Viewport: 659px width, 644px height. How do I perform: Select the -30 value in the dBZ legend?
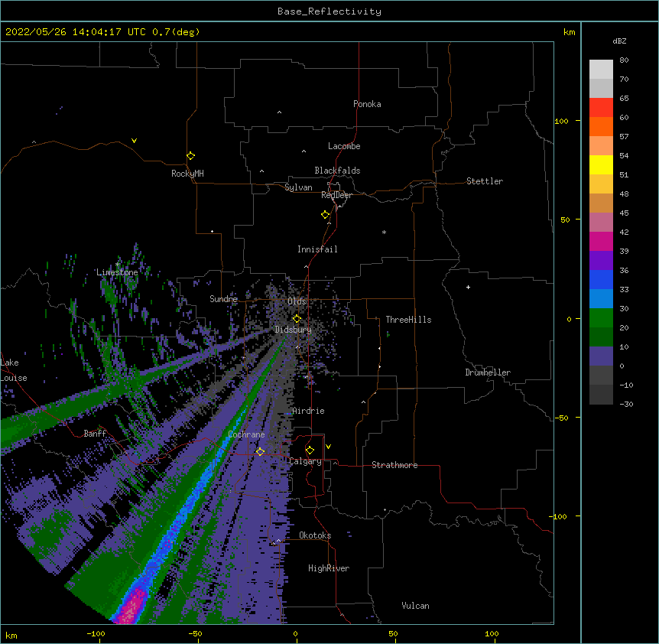click(626, 404)
